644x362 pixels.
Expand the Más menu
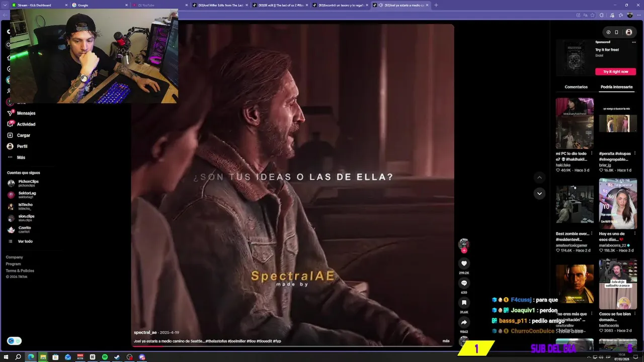click(16, 157)
